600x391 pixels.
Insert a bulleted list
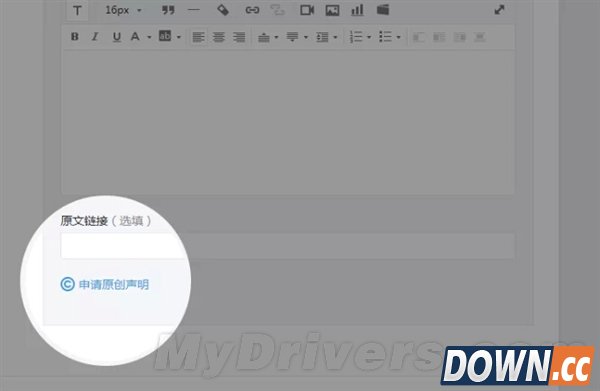385,37
